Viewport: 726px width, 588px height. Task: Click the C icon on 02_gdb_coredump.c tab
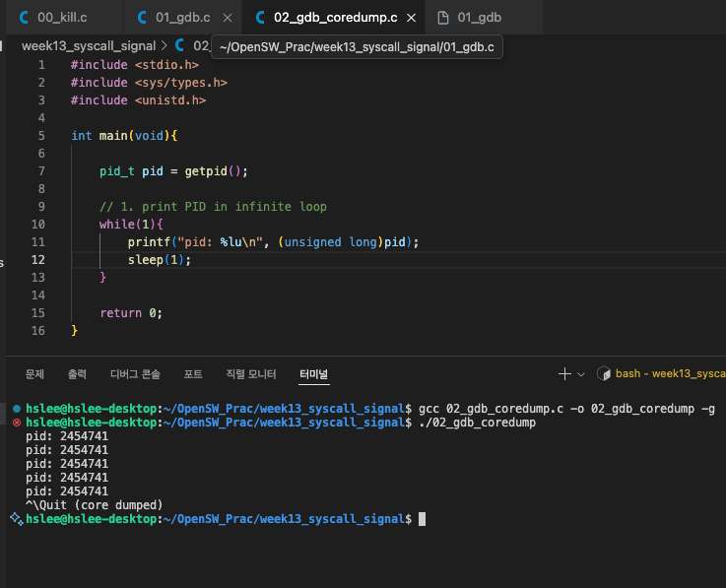[x=260, y=18]
